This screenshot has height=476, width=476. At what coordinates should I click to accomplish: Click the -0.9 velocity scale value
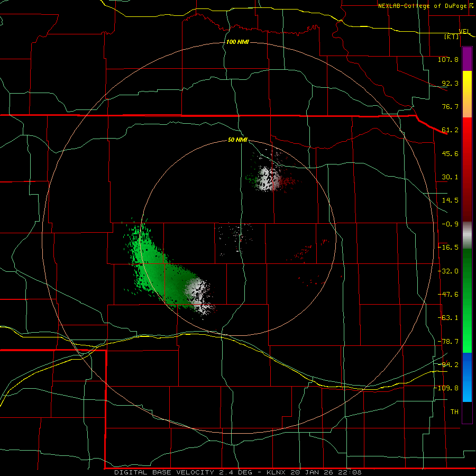[450, 224]
